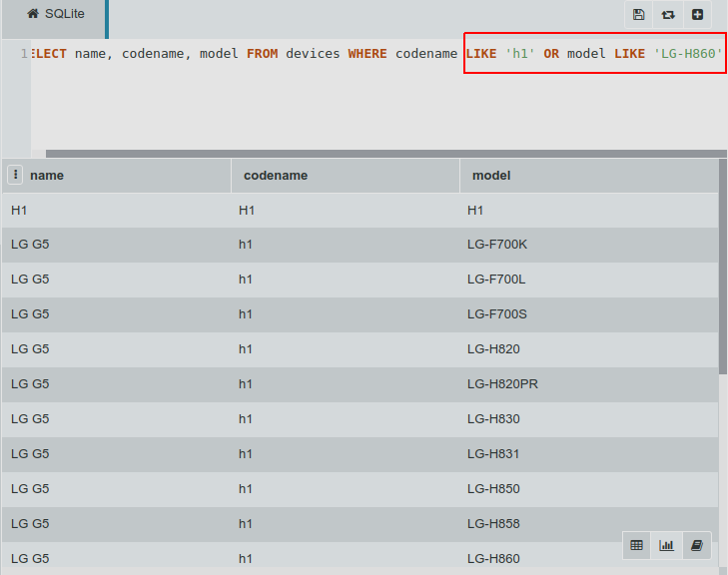Select the name cell reading H1
The height and width of the screenshot is (575, 728).
point(117,211)
